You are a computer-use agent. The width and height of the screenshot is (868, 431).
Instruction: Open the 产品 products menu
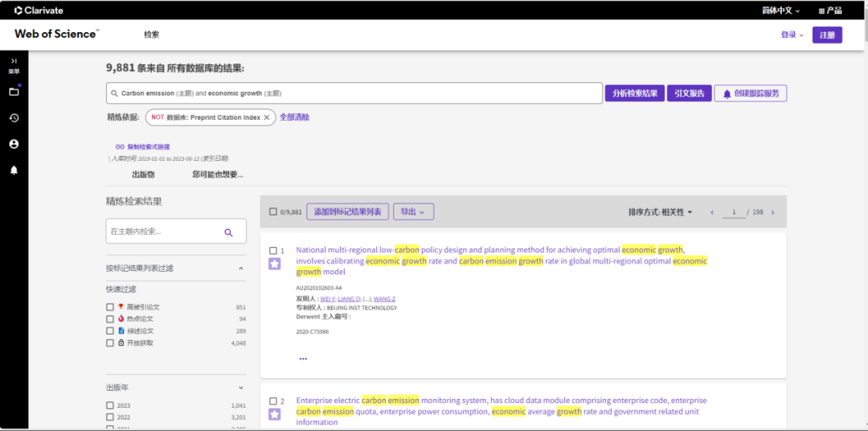(830, 10)
